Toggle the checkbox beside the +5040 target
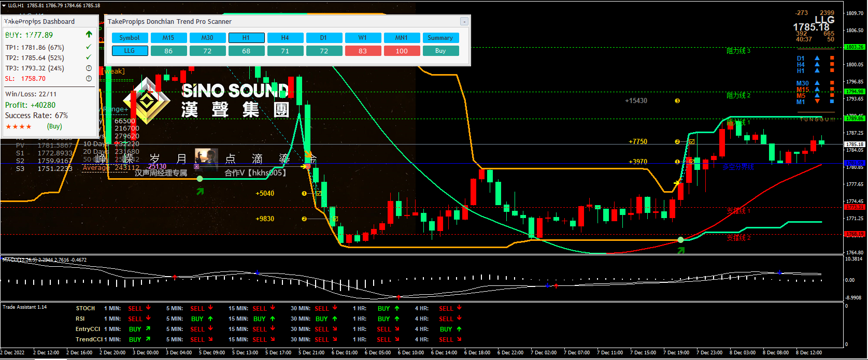The image size is (868, 360). [x=319, y=193]
